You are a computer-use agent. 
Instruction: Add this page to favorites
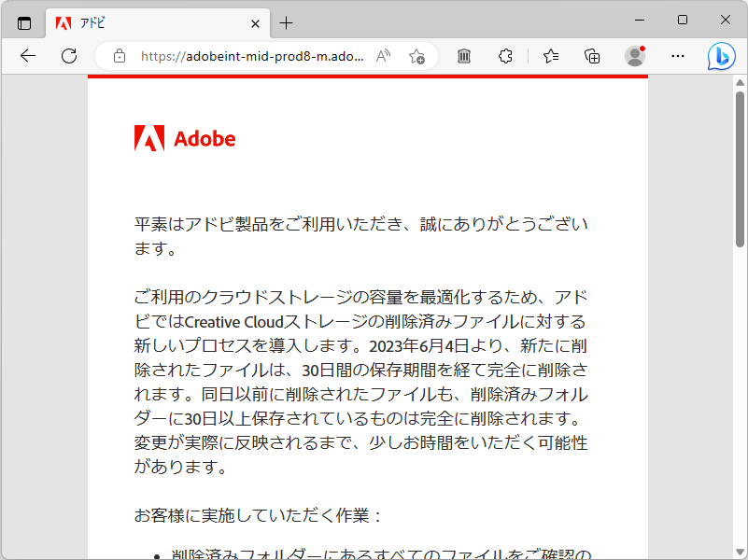[417, 56]
